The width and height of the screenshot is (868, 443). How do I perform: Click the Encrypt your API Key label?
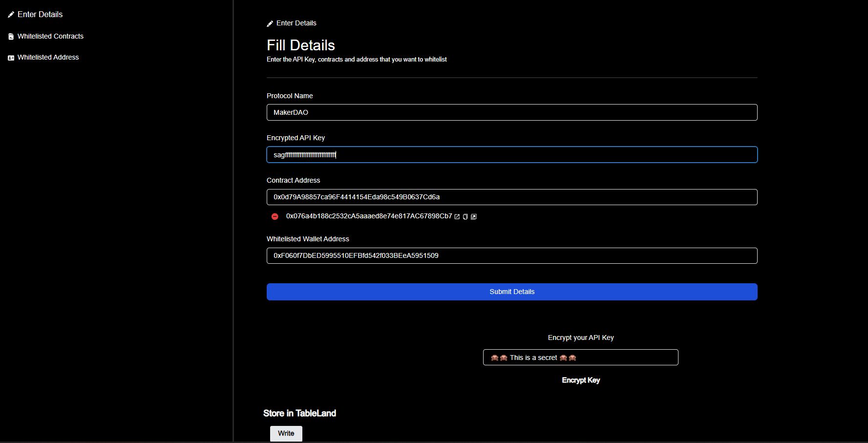(581, 338)
